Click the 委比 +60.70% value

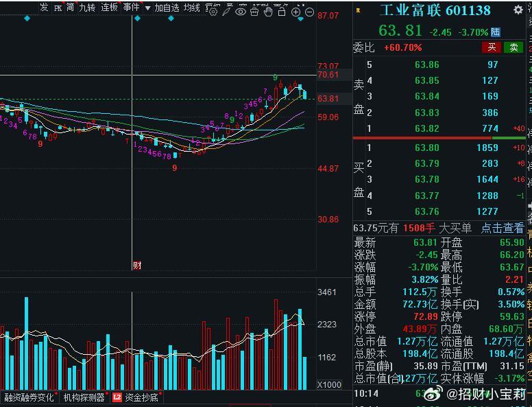pos(402,47)
